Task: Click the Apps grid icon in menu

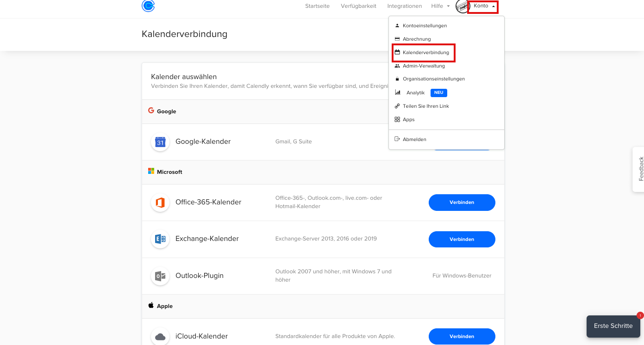Action: point(397,119)
